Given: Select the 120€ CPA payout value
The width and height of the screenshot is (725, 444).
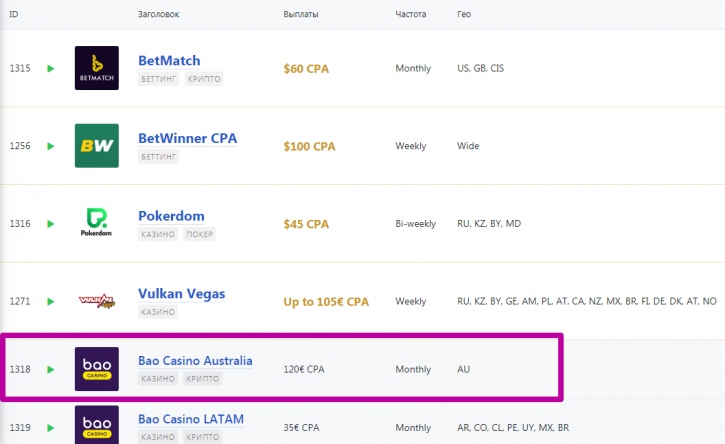Looking at the screenshot, I should click(304, 370).
